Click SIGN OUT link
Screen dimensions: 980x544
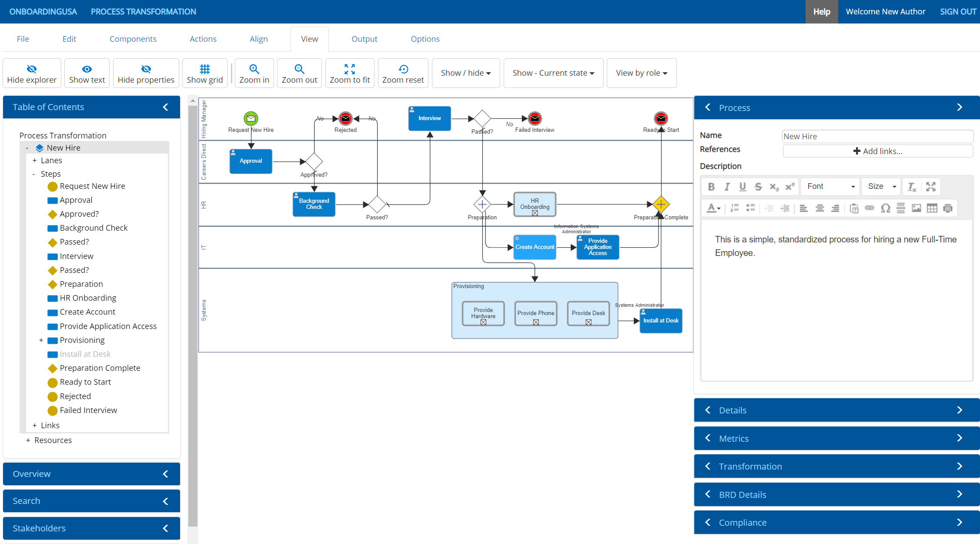pos(958,12)
